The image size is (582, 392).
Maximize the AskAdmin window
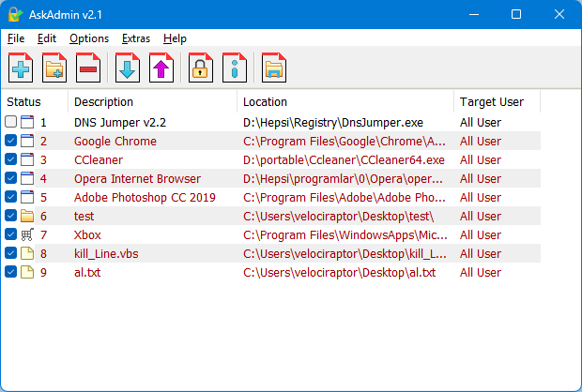tap(516, 14)
